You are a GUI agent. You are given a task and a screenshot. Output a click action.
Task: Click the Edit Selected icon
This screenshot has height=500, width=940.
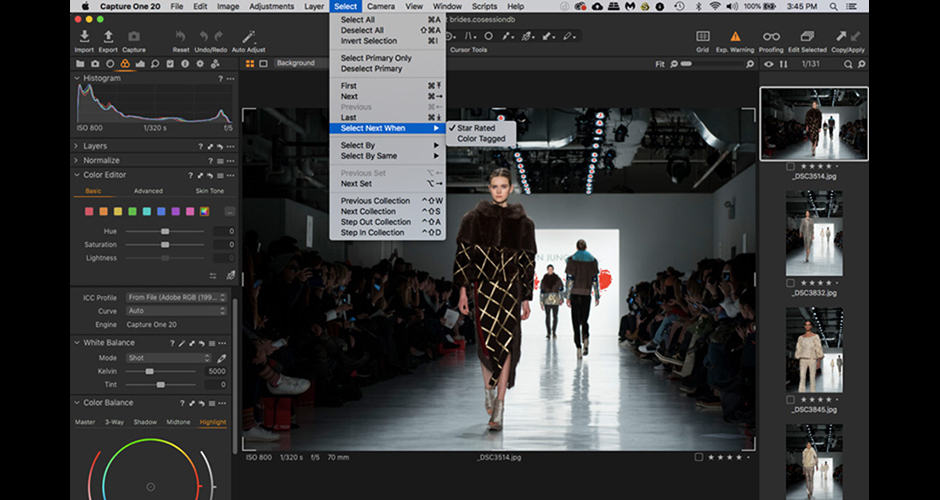(808, 37)
